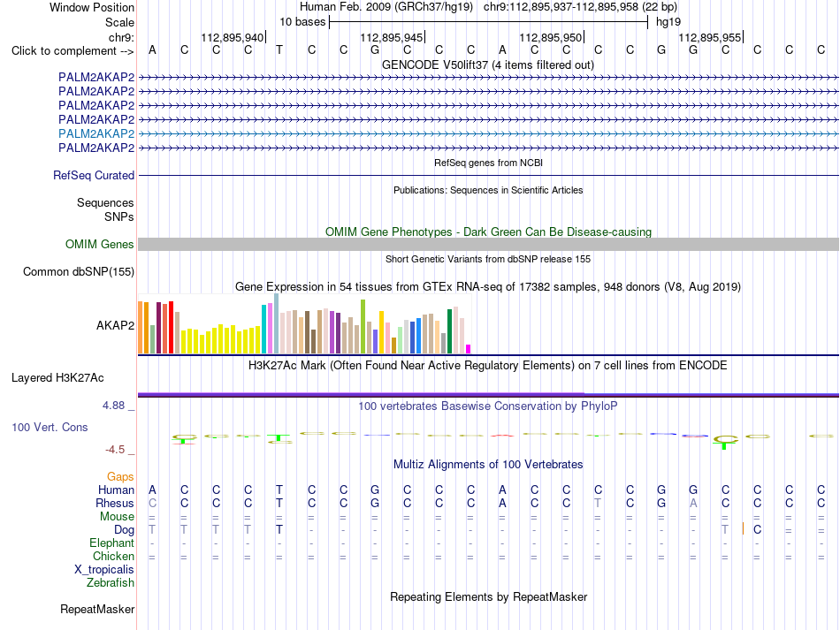Open the OMIM Genes track label
The width and height of the screenshot is (840, 630).
tap(100, 244)
